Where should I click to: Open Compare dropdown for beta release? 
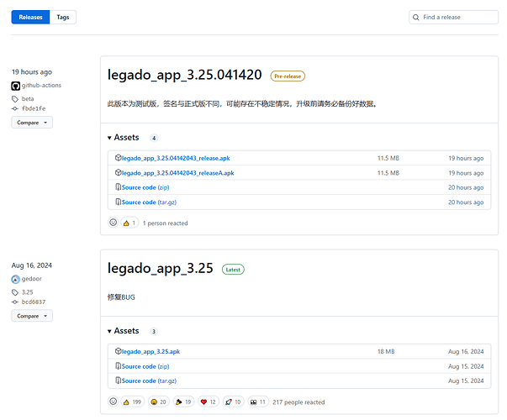pos(32,123)
